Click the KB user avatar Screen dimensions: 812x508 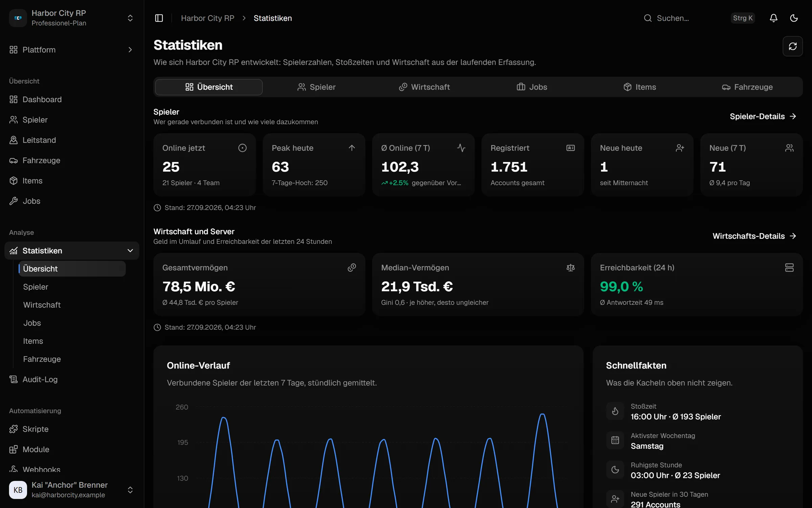18,490
